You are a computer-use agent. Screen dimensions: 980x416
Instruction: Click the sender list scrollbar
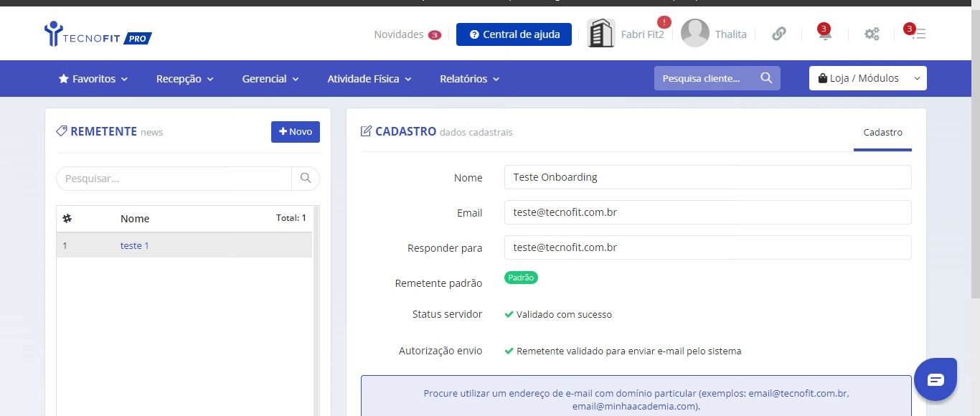(316, 311)
